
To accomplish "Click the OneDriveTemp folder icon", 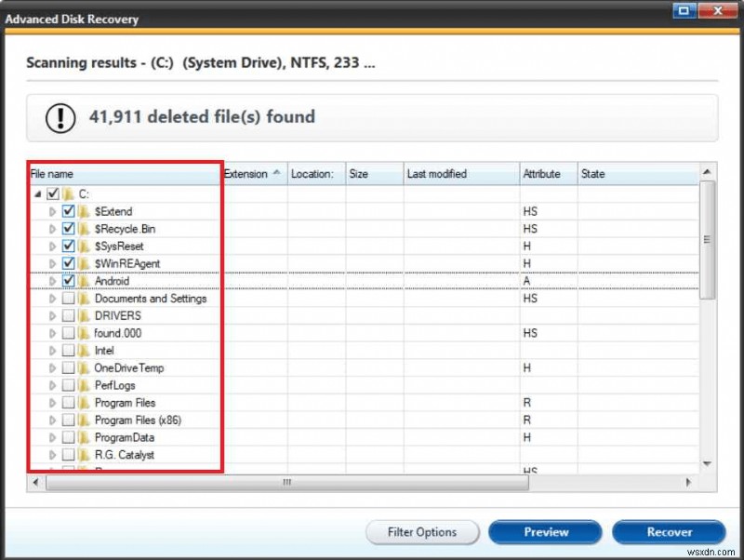I will (85, 367).
